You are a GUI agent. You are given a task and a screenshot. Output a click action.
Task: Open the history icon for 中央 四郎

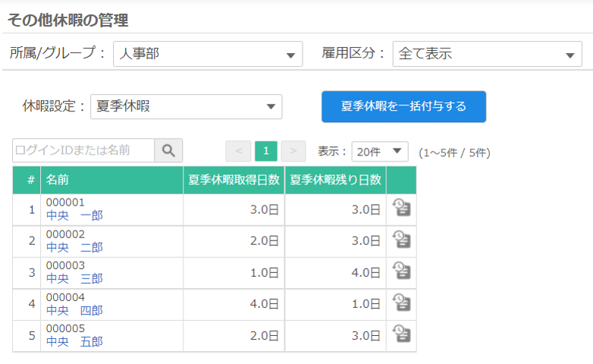401,303
